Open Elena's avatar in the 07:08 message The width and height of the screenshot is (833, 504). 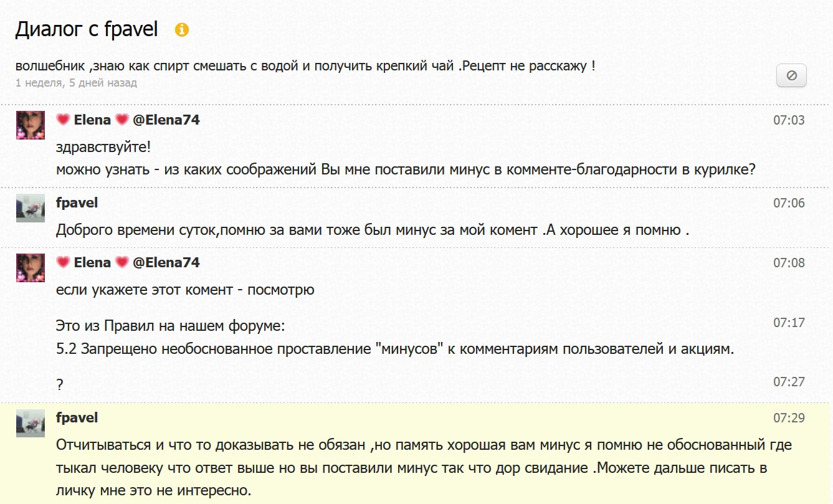click(x=30, y=268)
